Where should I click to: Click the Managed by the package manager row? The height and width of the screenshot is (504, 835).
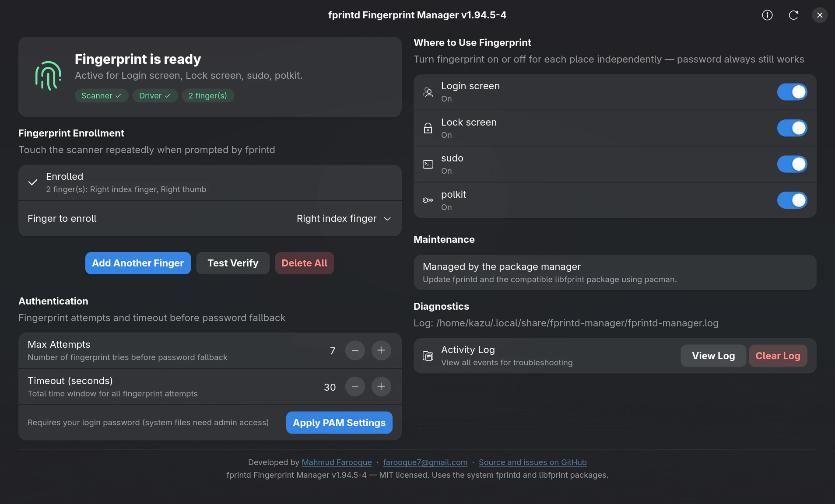(x=615, y=273)
